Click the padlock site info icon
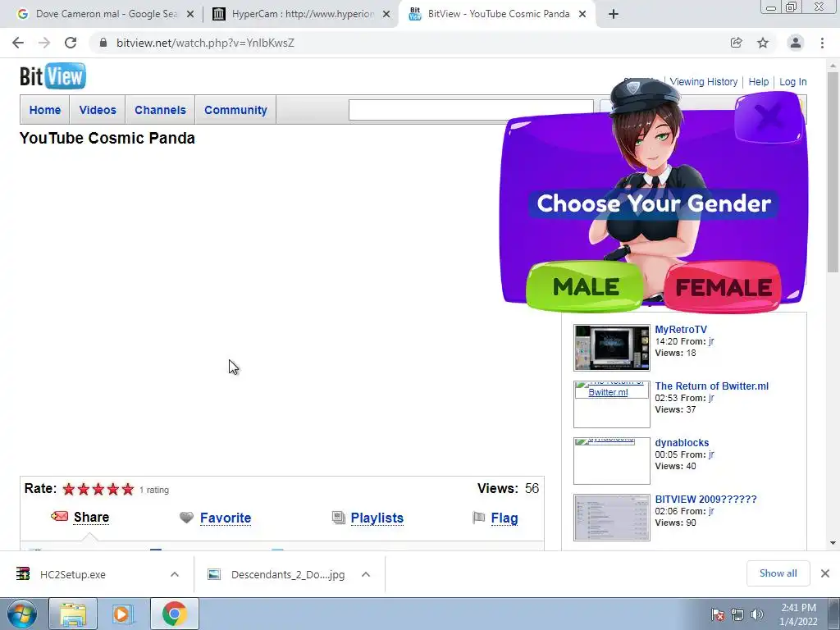The width and height of the screenshot is (840, 630). (103, 43)
